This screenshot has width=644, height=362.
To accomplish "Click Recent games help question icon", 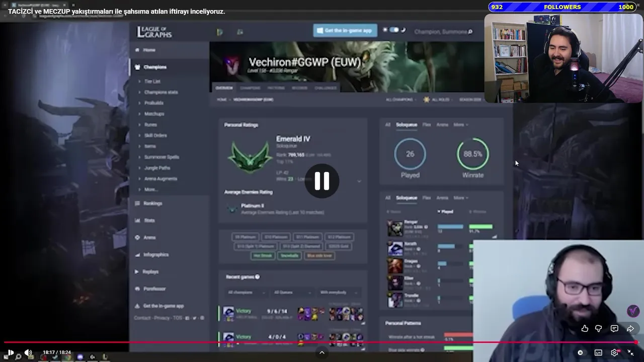I will tap(257, 277).
